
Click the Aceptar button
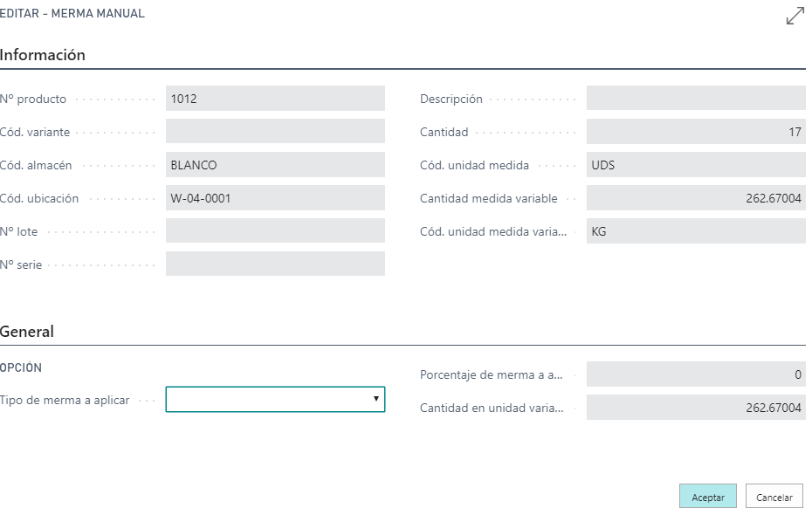707,497
